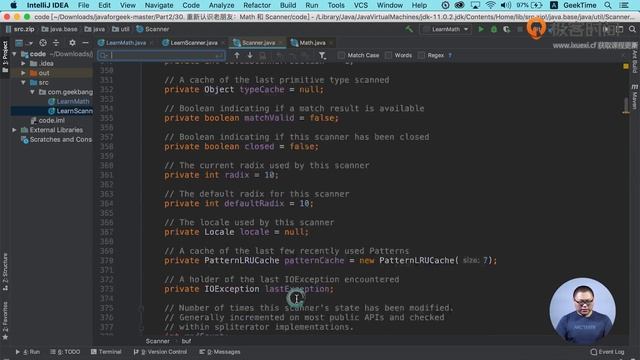This screenshot has height=360, width=640.
Task: Switch to LearnScanner.java tab
Action: point(193,43)
